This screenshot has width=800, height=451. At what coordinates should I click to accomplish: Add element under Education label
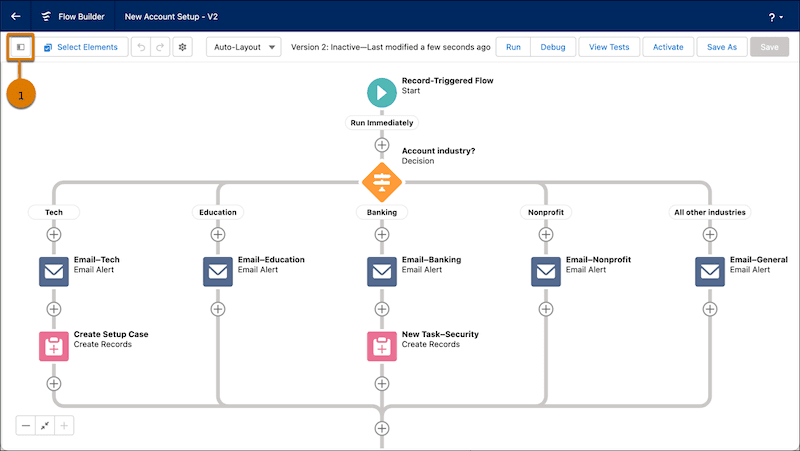tap(218, 235)
